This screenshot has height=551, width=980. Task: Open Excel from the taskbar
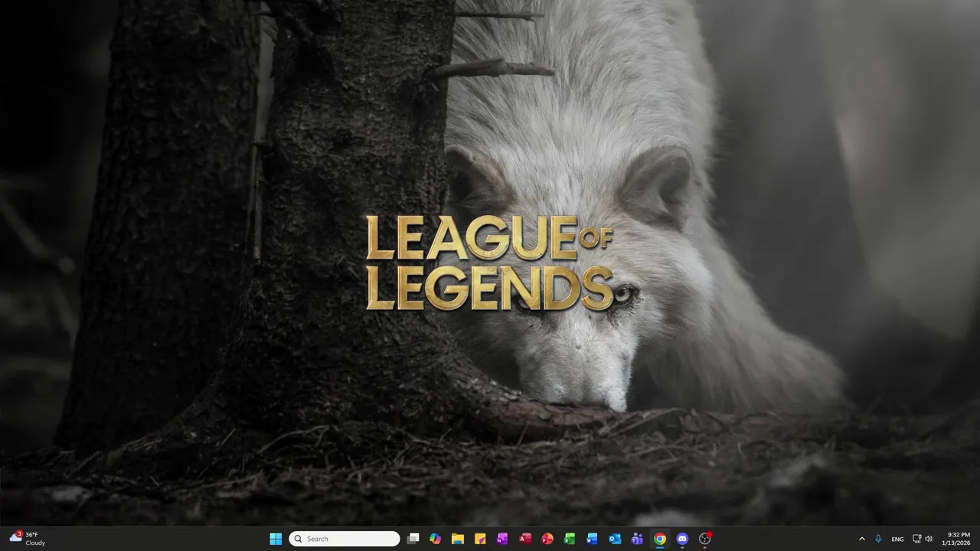(x=570, y=539)
